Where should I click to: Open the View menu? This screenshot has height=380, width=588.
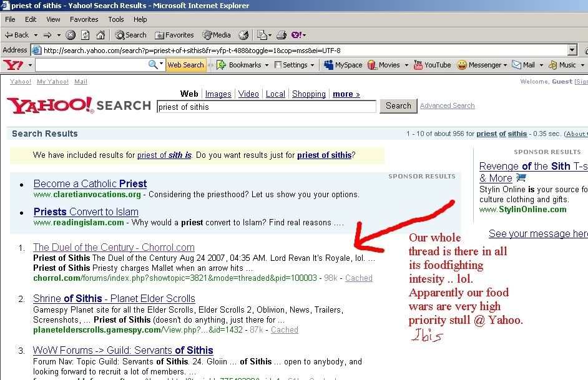(53, 19)
